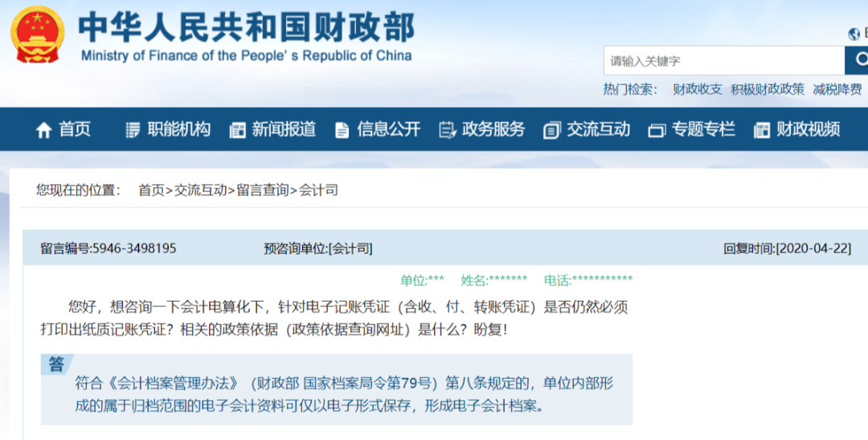The height and width of the screenshot is (440, 868).
Task: Open the 财政视频 menu item
Action: pos(809,129)
